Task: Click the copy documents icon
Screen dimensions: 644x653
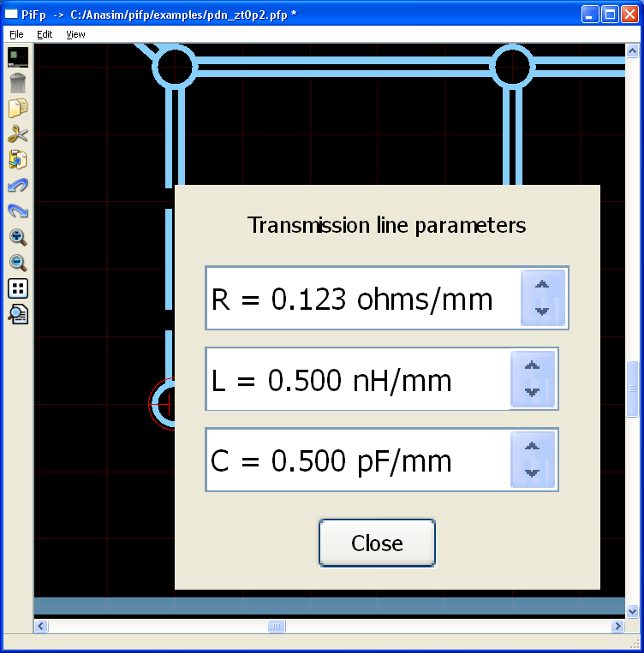Action: (18, 109)
